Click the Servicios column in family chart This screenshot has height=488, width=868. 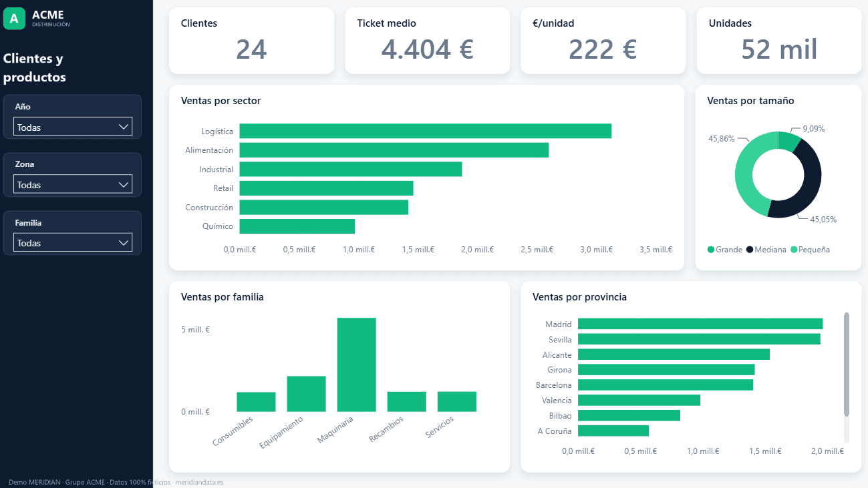point(457,401)
